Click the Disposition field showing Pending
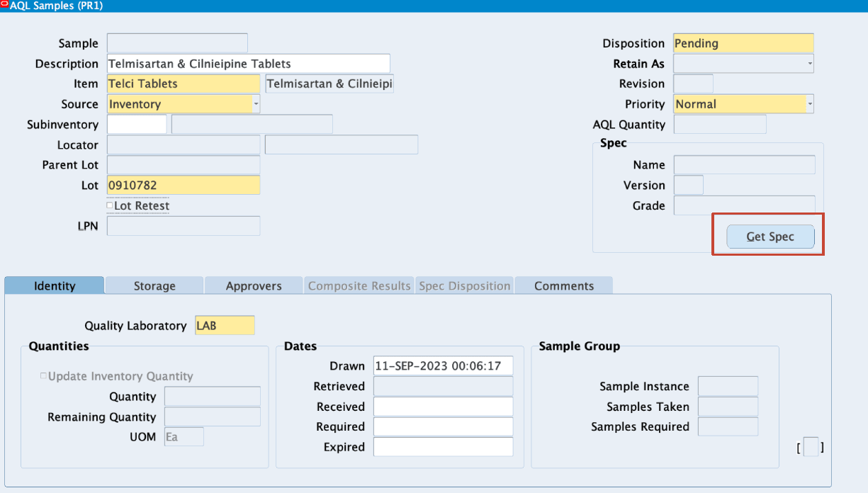This screenshot has width=868, height=493. [x=743, y=43]
